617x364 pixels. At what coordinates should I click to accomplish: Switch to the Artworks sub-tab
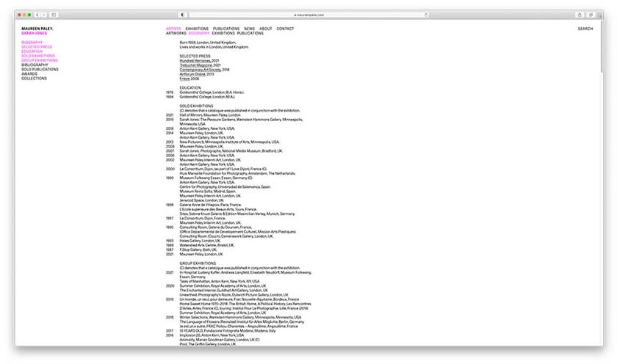pos(176,33)
